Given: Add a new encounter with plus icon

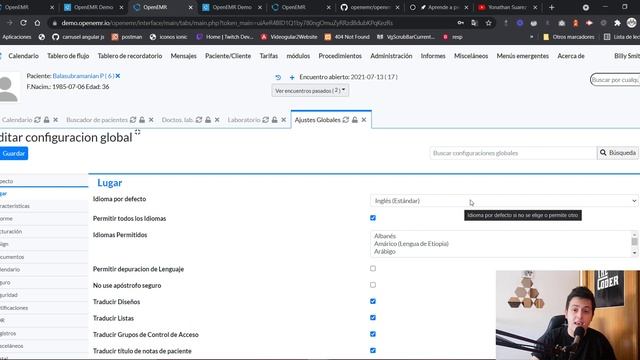Looking at the screenshot, I should [292, 77].
